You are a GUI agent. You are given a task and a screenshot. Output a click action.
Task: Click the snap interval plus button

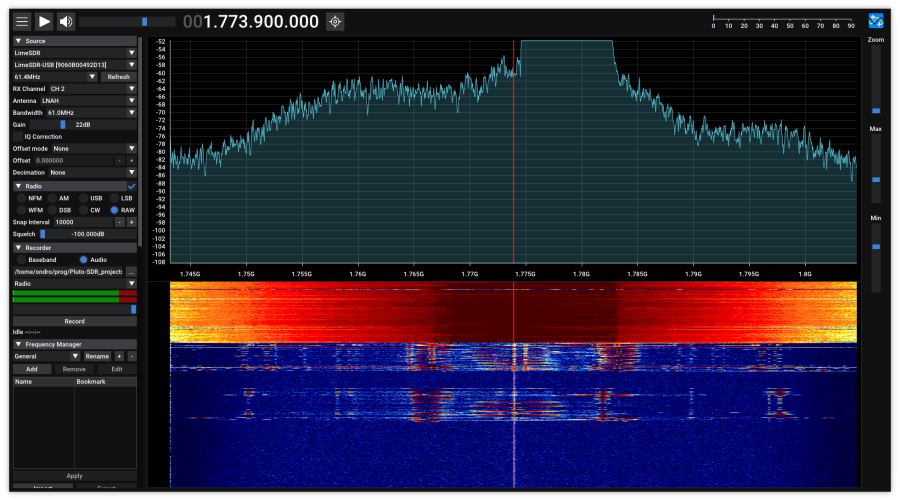pyautogui.click(x=131, y=222)
